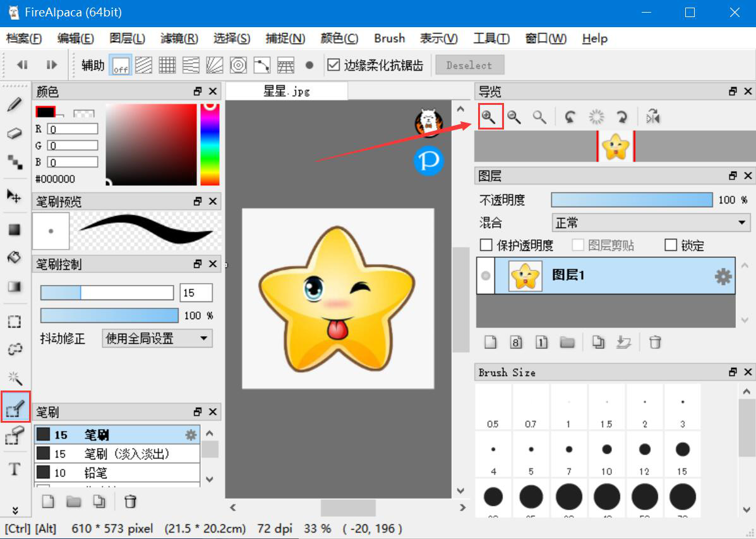Viewport: 756px width, 539px height.
Task: Select the Eraser tool in left toolbar
Action: click(14, 133)
